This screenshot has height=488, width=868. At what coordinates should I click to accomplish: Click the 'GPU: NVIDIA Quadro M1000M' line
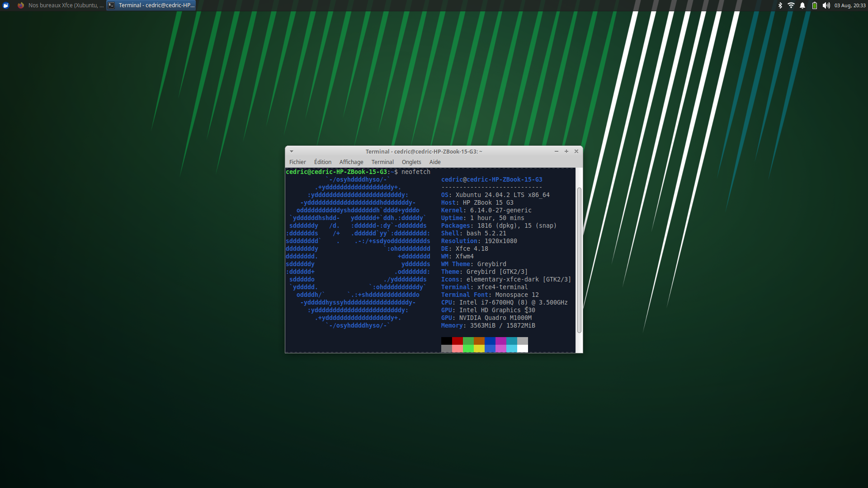tap(486, 318)
